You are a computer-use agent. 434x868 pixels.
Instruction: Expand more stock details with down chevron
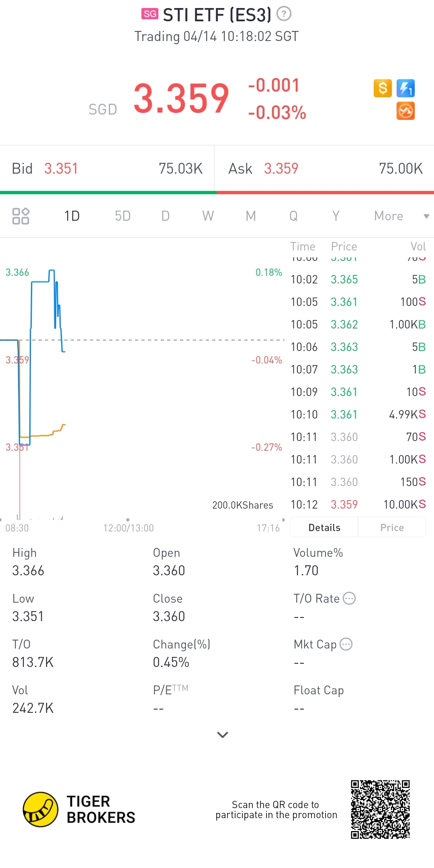(x=223, y=735)
